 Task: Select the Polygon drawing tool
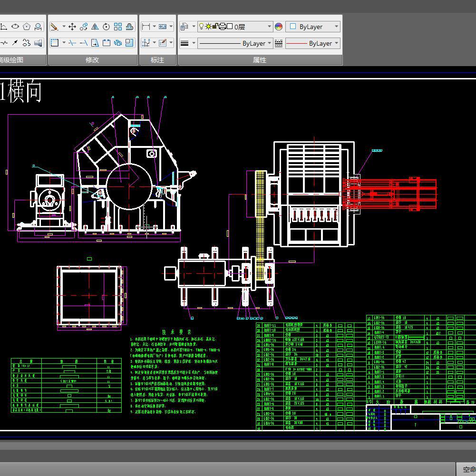(27, 27)
